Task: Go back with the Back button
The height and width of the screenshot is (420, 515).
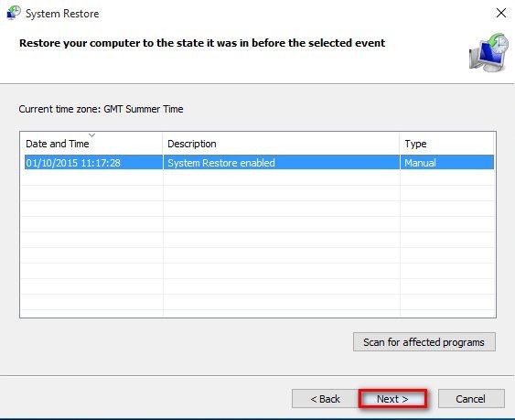Action: click(x=325, y=399)
